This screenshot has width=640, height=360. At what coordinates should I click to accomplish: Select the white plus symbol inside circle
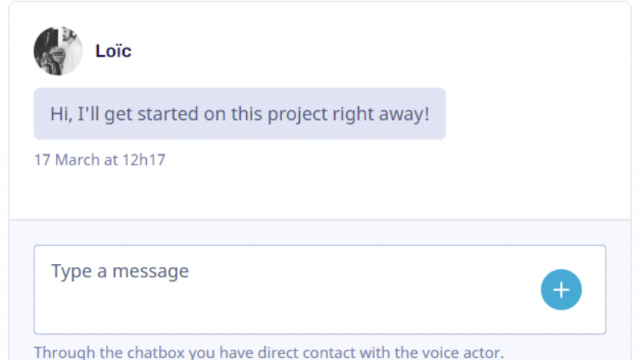coord(561,290)
